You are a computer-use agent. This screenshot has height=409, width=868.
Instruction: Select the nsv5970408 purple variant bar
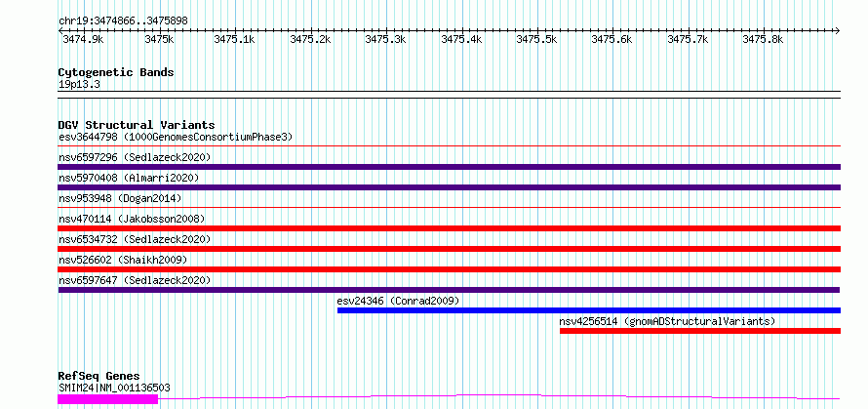point(449,187)
